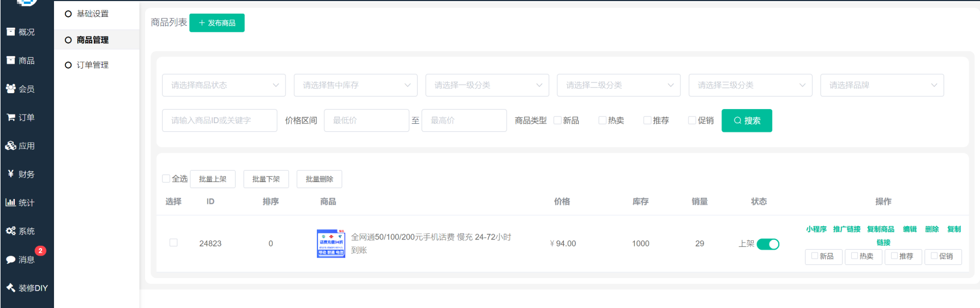Open the 请选择一级分类 dropdown

[487, 85]
